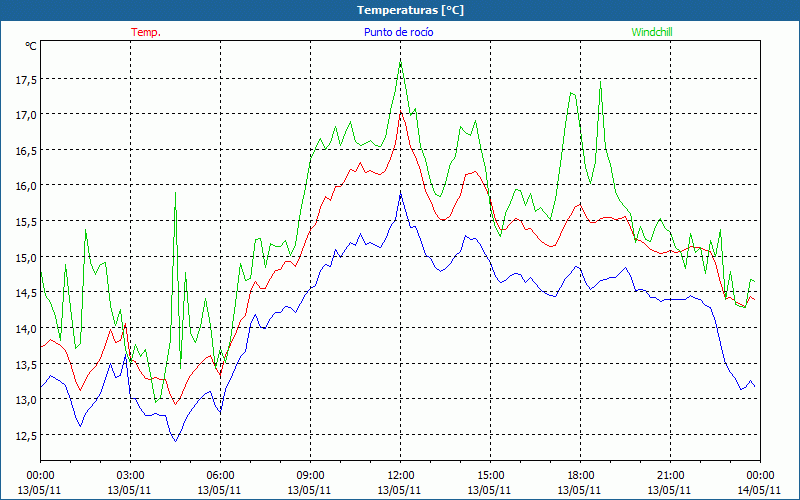
Task: Click the 17,5 y-axis value
Action: click(x=27, y=81)
